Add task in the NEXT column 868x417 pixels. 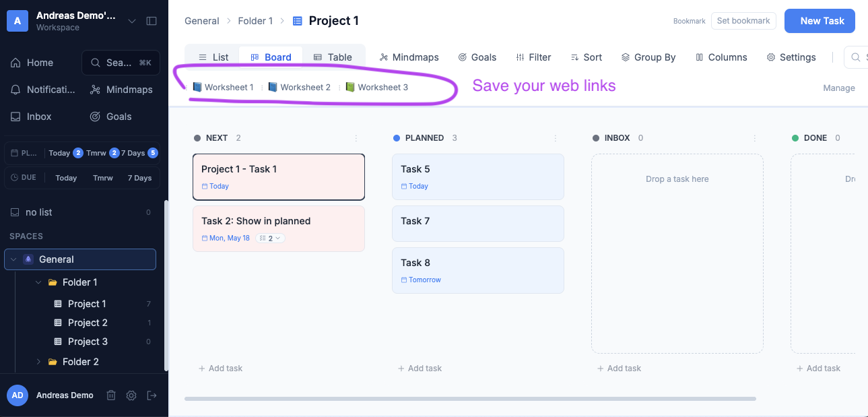coord(221,368)
